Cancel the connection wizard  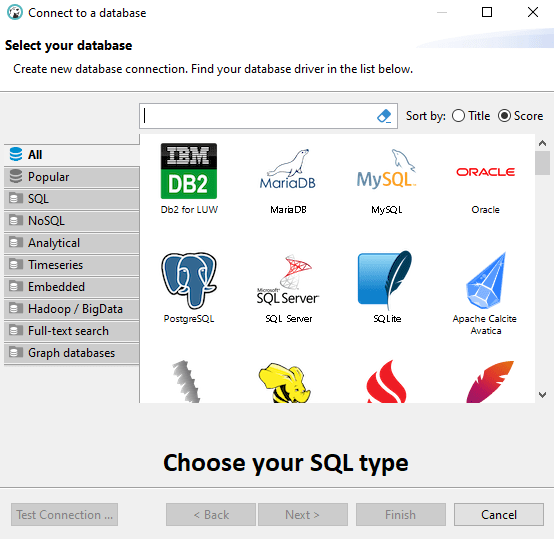499,515
